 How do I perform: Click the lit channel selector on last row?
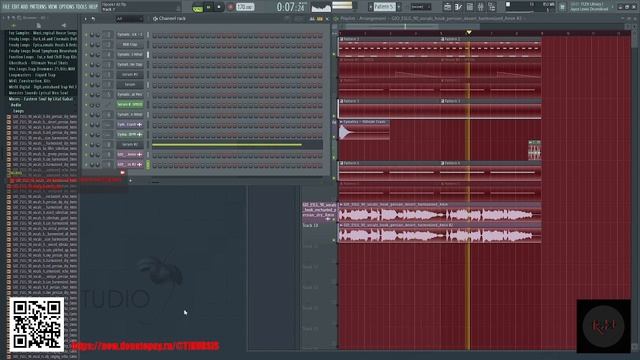tap(148, 164)
